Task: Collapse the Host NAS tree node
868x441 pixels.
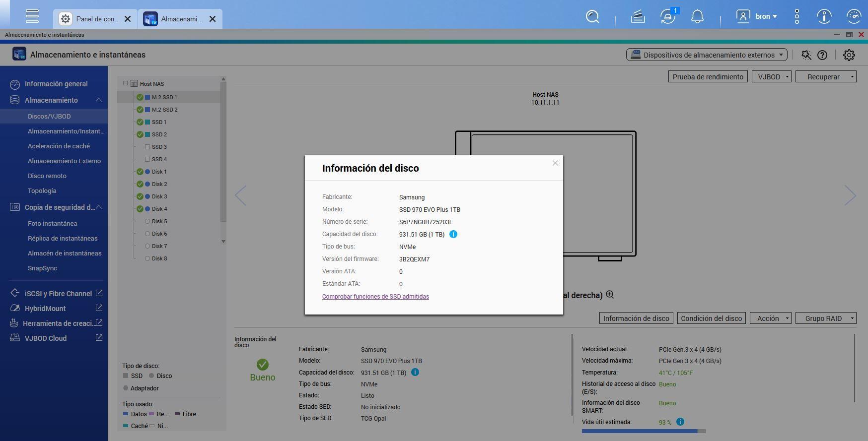Action: [x=126, y=83]
